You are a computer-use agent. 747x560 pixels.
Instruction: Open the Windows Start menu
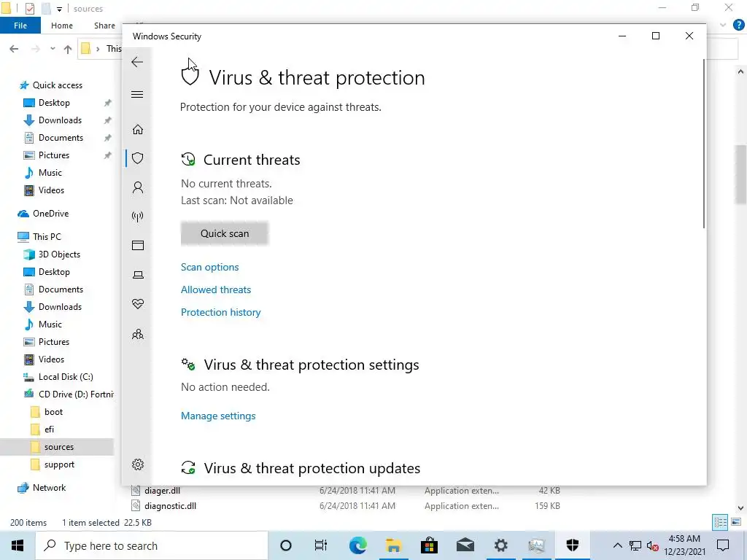pos(18,545)
